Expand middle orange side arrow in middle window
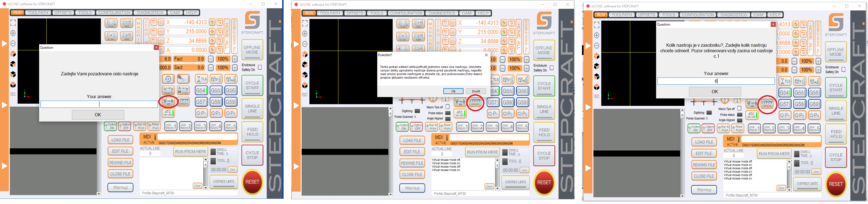 click(296, 106)
